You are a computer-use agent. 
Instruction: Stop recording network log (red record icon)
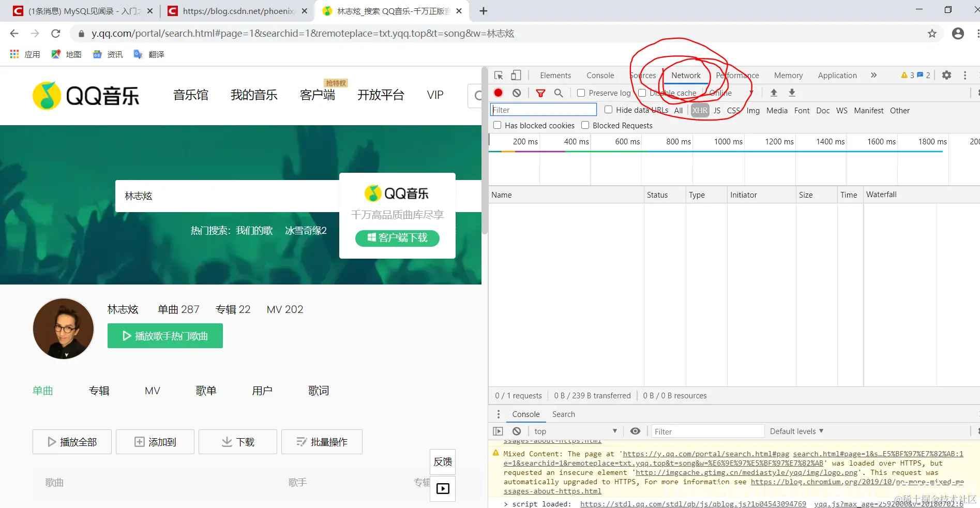498,93
